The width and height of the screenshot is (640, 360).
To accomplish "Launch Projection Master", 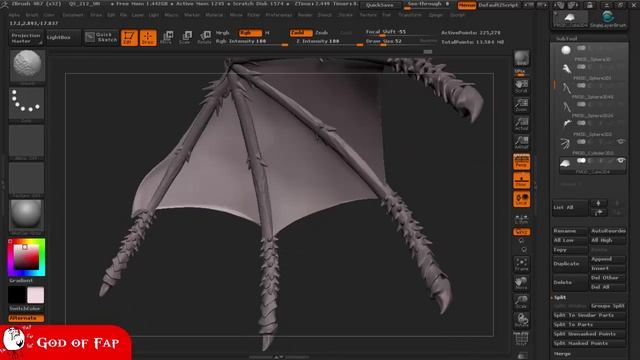I will pos(26,38).
